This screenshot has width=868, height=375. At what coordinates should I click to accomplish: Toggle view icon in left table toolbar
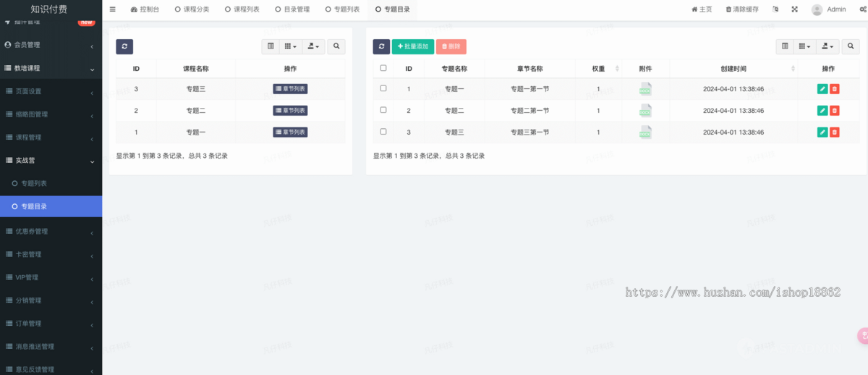[271, 46]
